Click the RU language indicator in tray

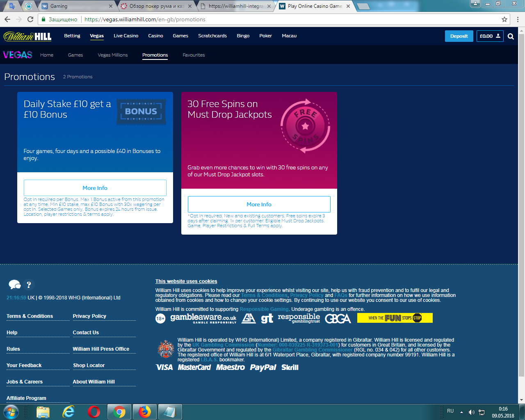[x=450, y=411]
